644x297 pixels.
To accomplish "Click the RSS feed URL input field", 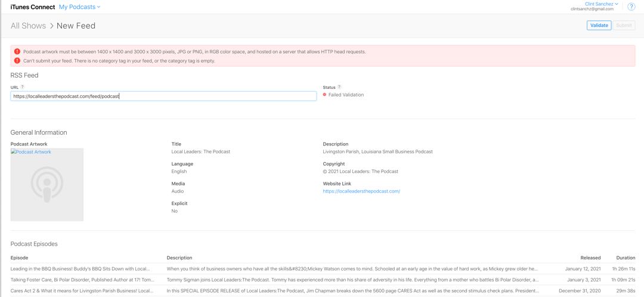I will click(163, 96).
